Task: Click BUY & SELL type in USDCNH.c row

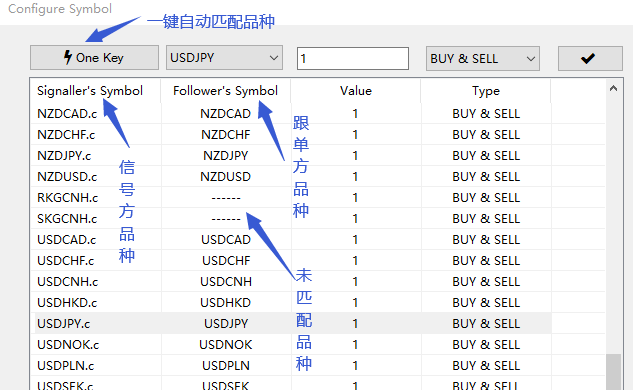Action: (486, 282)
